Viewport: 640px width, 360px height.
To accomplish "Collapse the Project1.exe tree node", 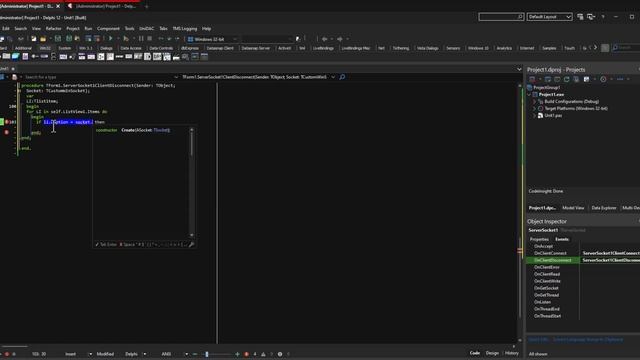I will click(530, 94).
